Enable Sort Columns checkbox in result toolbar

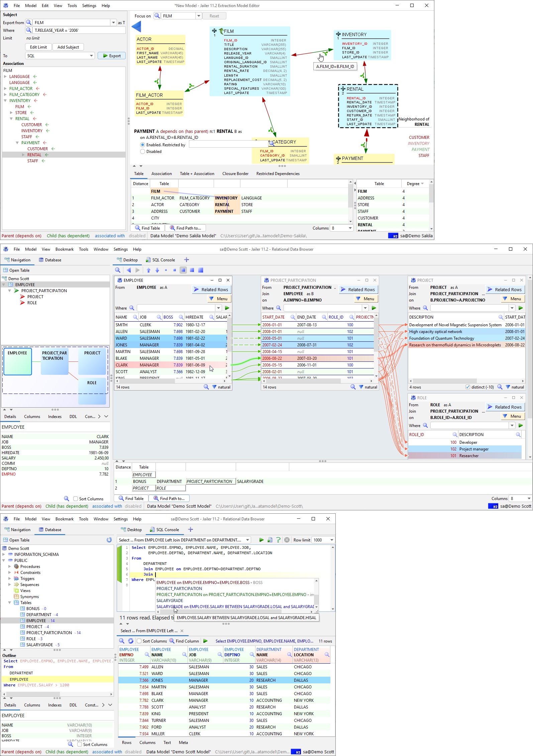(x=139, y=641)
